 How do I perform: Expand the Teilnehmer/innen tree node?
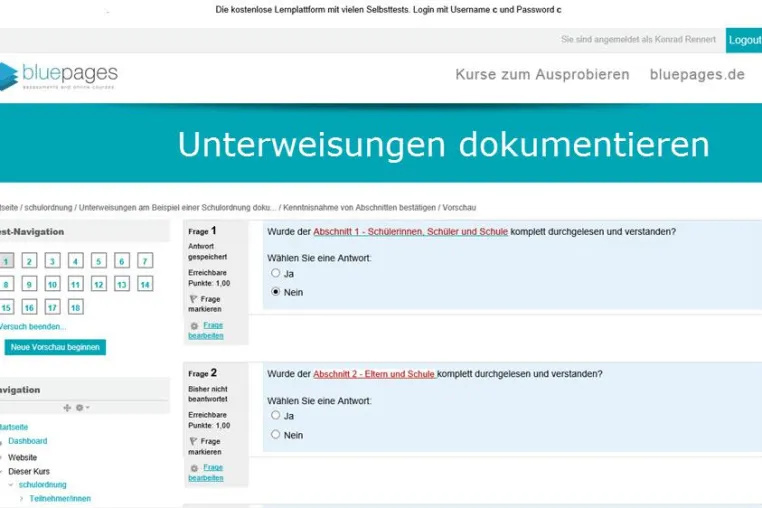tap(21, 498)
